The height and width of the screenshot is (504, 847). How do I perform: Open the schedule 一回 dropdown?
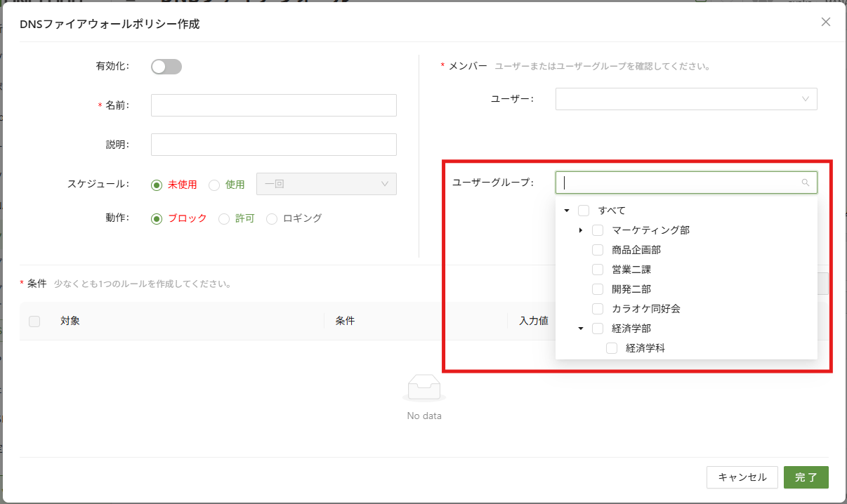pyautogui.click(x=327, y=184)
